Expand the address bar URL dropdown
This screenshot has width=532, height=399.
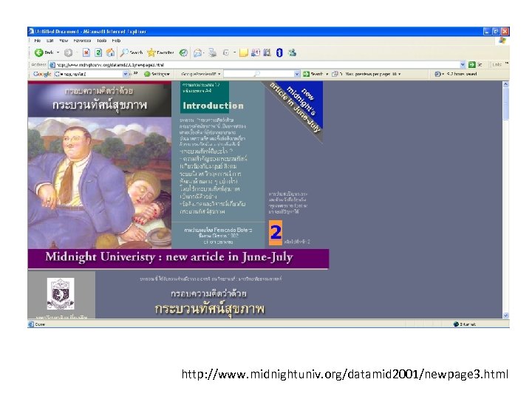point(463,64)
